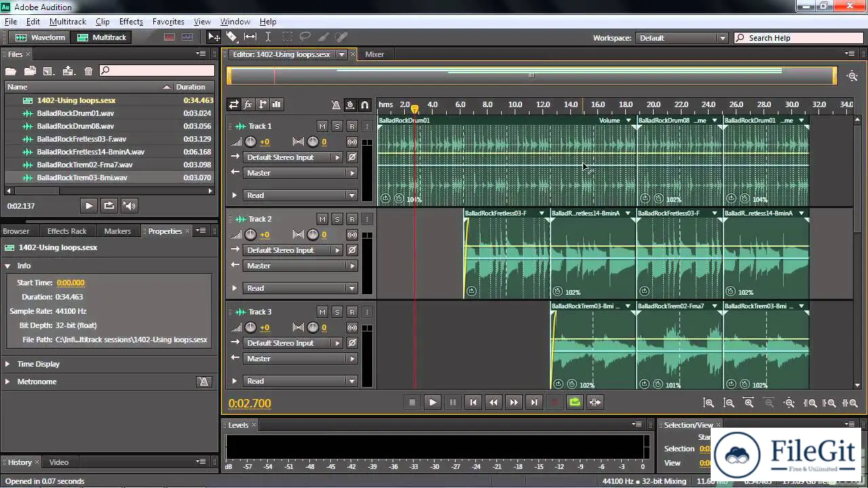This screenshot has width=868, height=488.
Task: Select the Slip tool
Action: 250,37
